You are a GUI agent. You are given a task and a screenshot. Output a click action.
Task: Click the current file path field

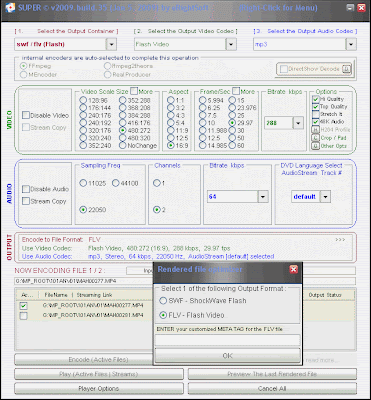click(83, 281)
